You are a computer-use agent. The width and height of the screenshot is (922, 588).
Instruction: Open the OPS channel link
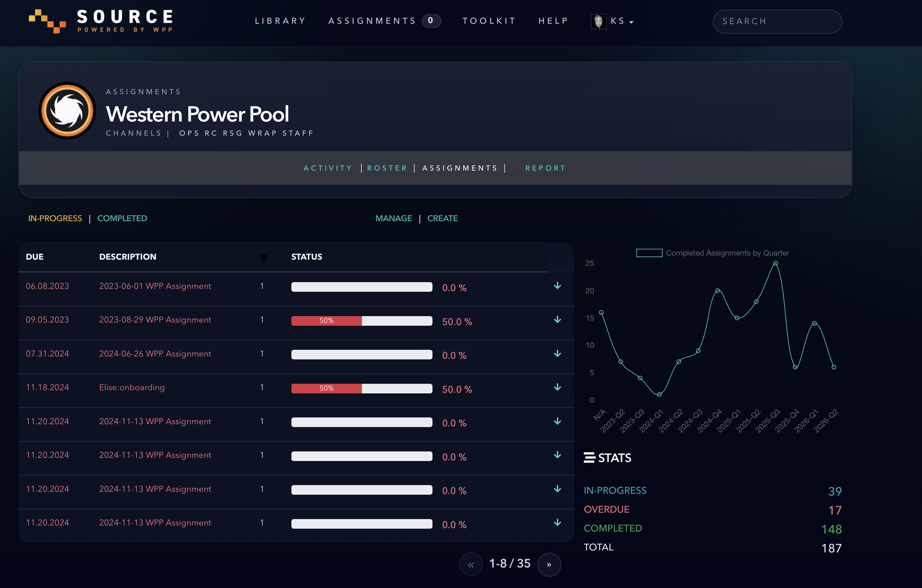[189, 133]
